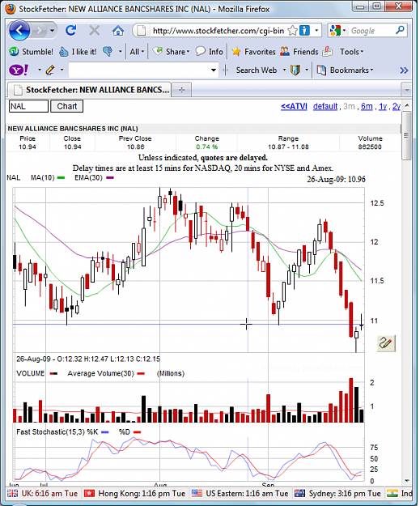
Task: Click the pencil highlight icon in Yahoo toolbar
Action: coord(50,70)
